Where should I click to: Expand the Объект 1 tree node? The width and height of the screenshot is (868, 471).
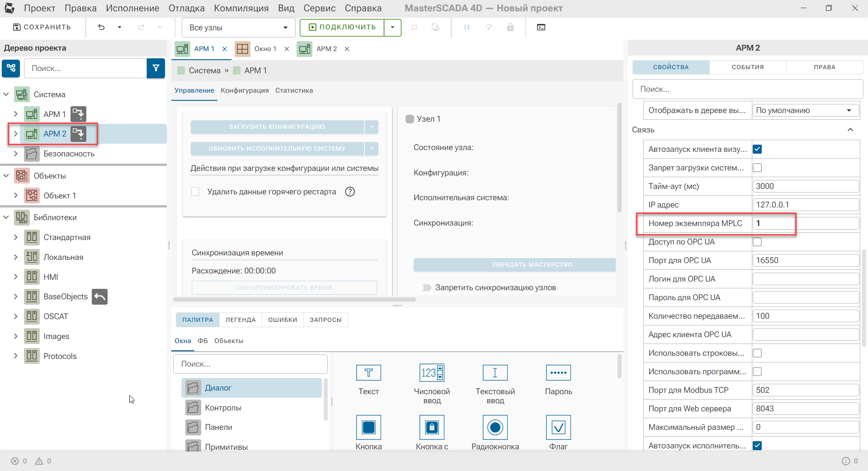point(16,195)
